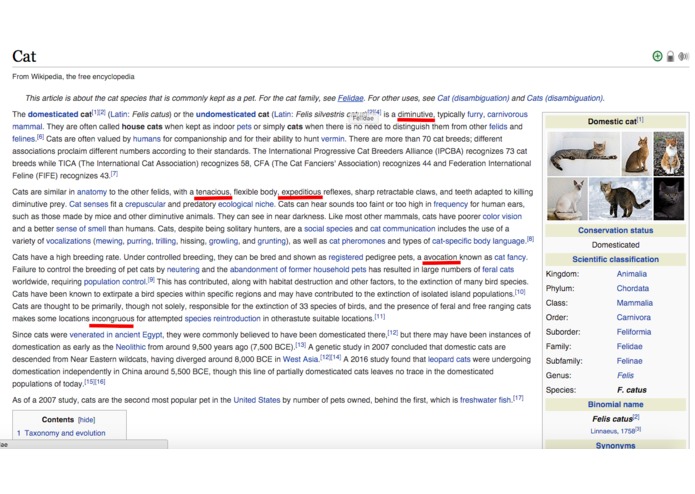Follow the 'crepuscular' link
Image resolution: width=695 pixels, height=494 pixels.
pyautogui.click(x=145, y=204)
